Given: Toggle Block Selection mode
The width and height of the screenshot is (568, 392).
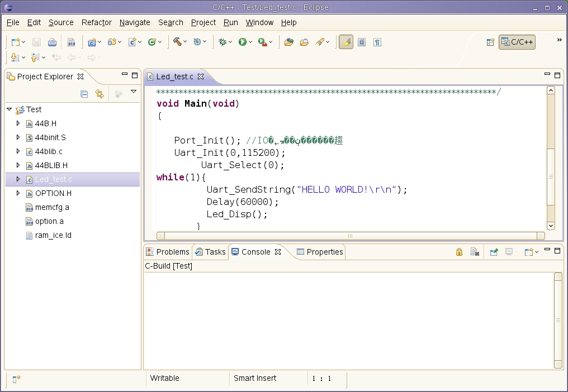Looking at the screenshot, I should click(362, 42).
